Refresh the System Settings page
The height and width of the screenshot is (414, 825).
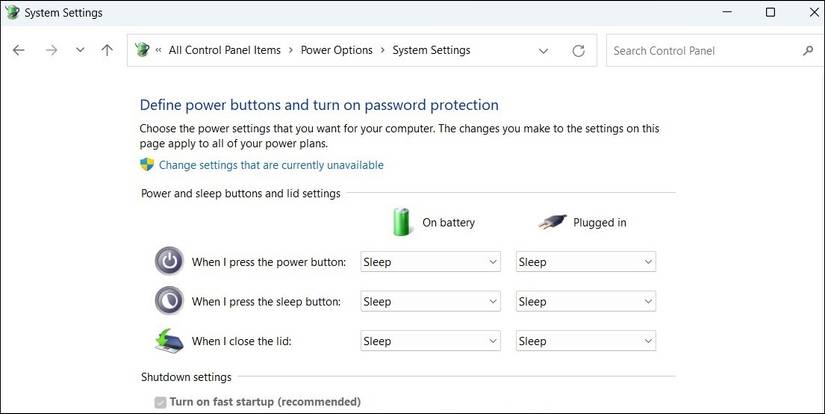[578, 50]
